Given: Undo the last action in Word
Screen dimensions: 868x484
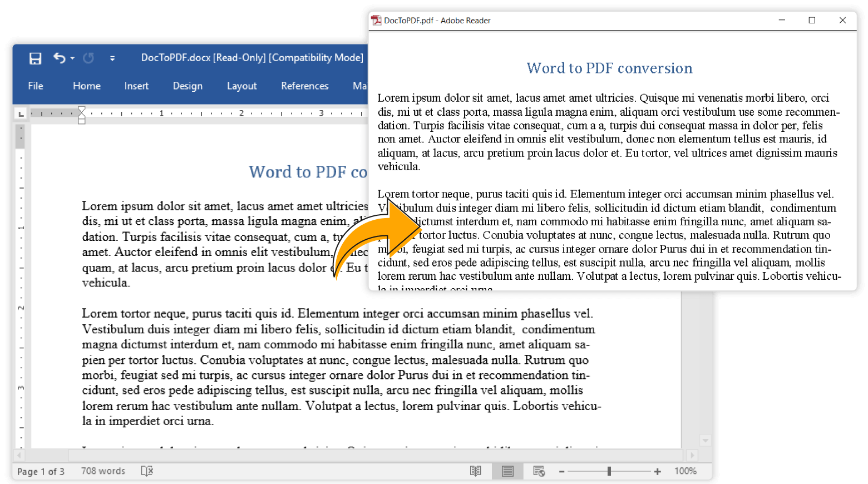Looking at the screenshot, I should click(x=59, y=57).
